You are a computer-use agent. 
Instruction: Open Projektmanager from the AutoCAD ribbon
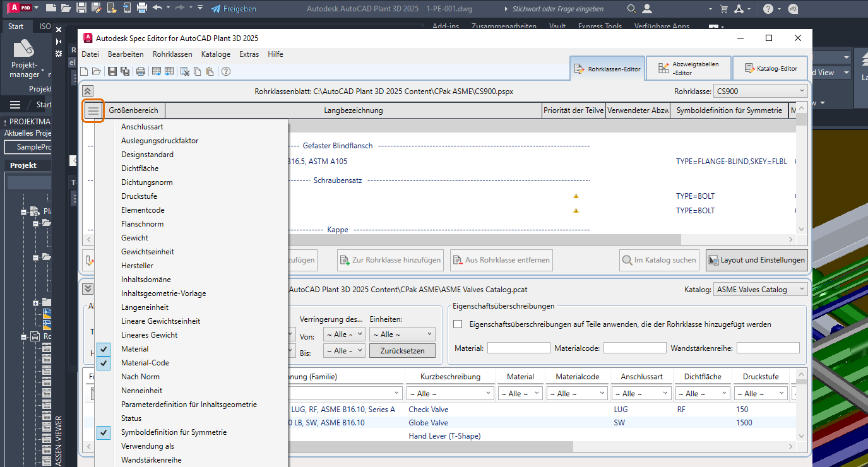pos(25,59)
